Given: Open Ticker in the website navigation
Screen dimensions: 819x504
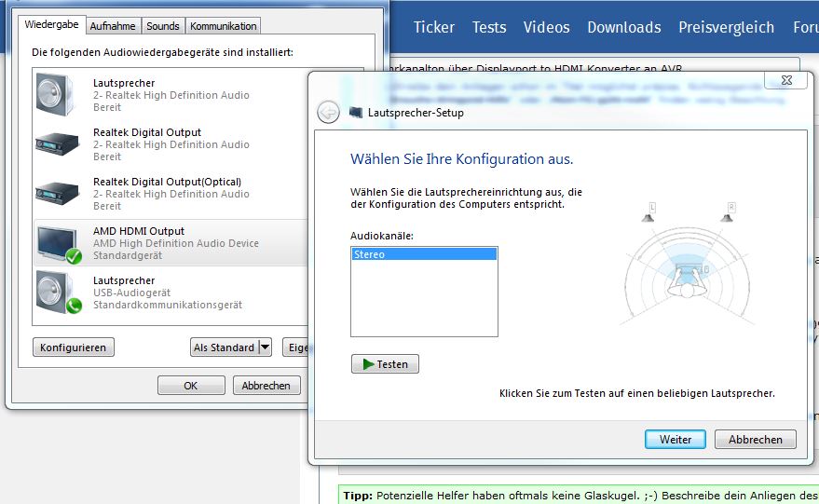Looking at the screenshot, I should [434, 27].
